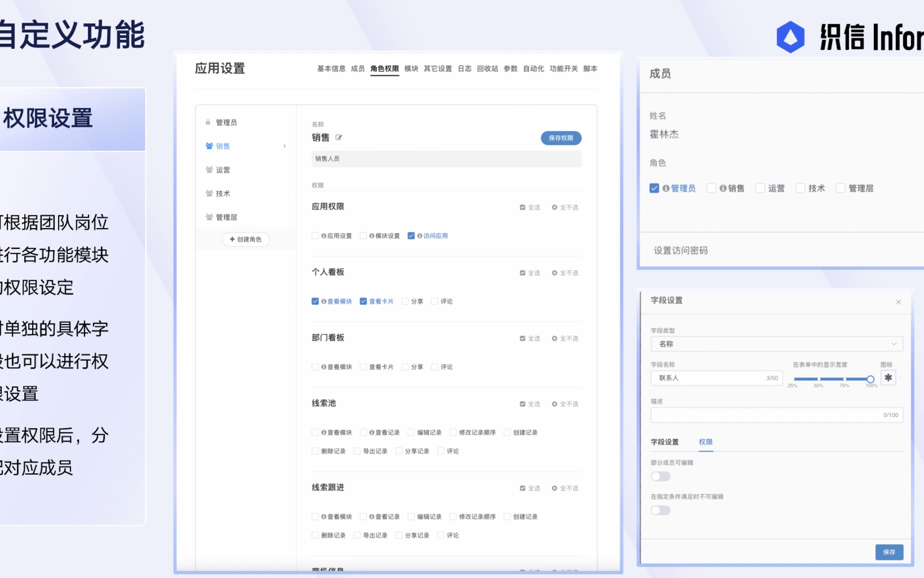Screen dimensions: 924x578
Task: Switch to 字段设置 sub-tab in dialog
Action: coord(665,442)
